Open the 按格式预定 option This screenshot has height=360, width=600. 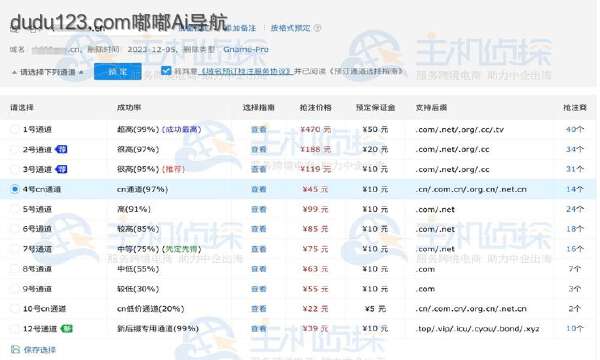point(290,28)
